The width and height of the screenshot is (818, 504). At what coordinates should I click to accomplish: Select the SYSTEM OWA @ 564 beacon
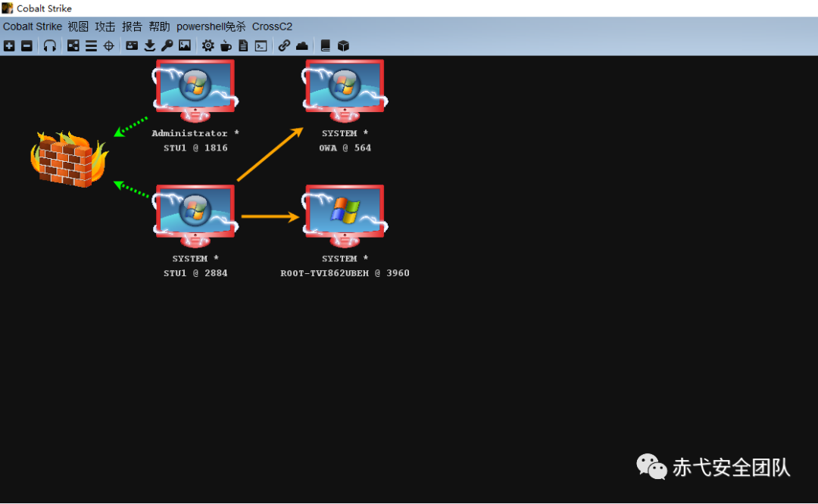345,89
